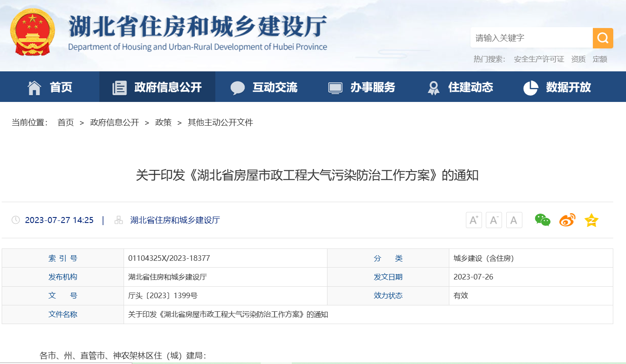Open the 安全生产许可证 hot search link
This screenshot has height=364, width=626.
[x=539, y=59]
